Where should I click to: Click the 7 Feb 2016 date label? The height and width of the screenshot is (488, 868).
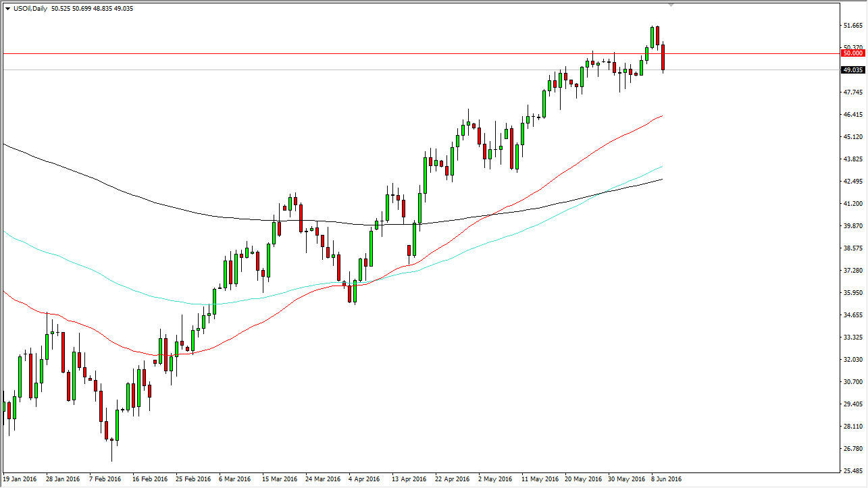coord(106,479)
